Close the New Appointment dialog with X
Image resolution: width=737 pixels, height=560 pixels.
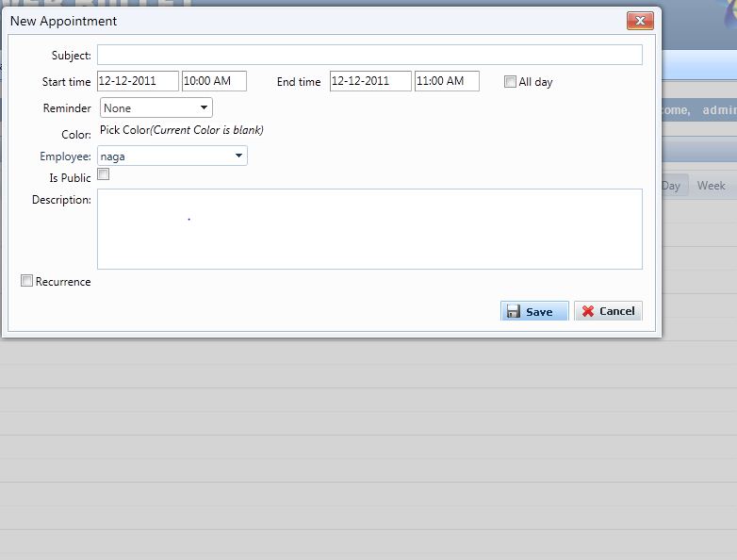(x=640, y=21)
